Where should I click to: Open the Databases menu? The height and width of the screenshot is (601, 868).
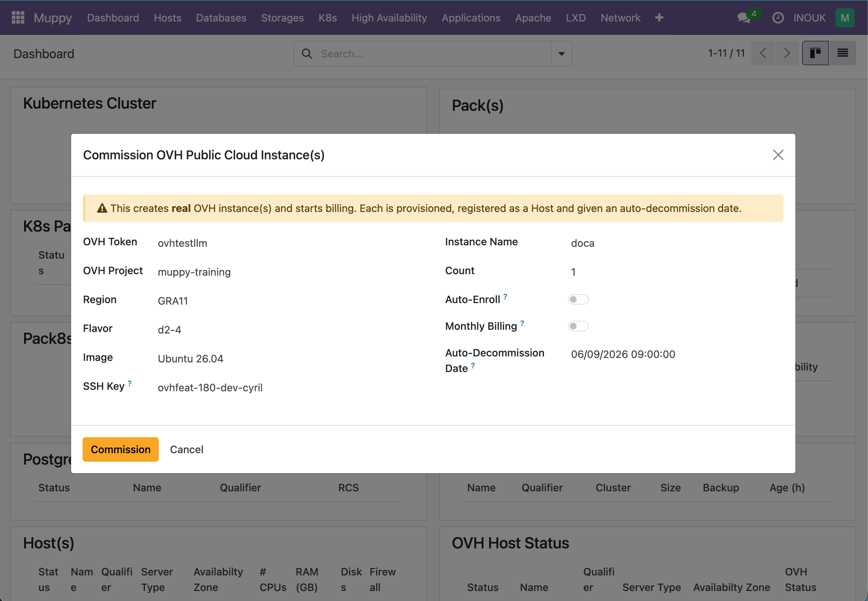pos(221,18)
